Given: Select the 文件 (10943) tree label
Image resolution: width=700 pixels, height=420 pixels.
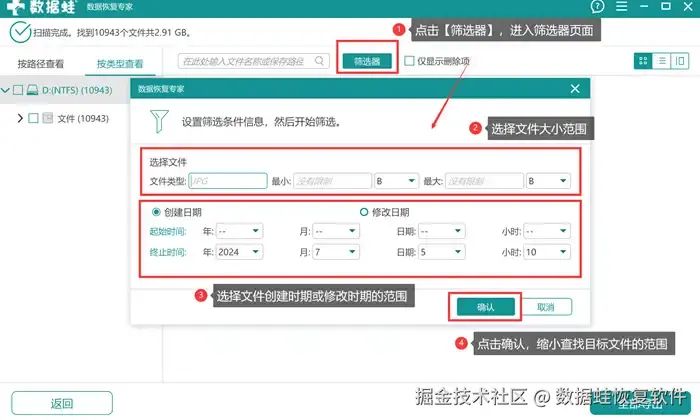Looking at the screenshot, I should coord(83,118).
